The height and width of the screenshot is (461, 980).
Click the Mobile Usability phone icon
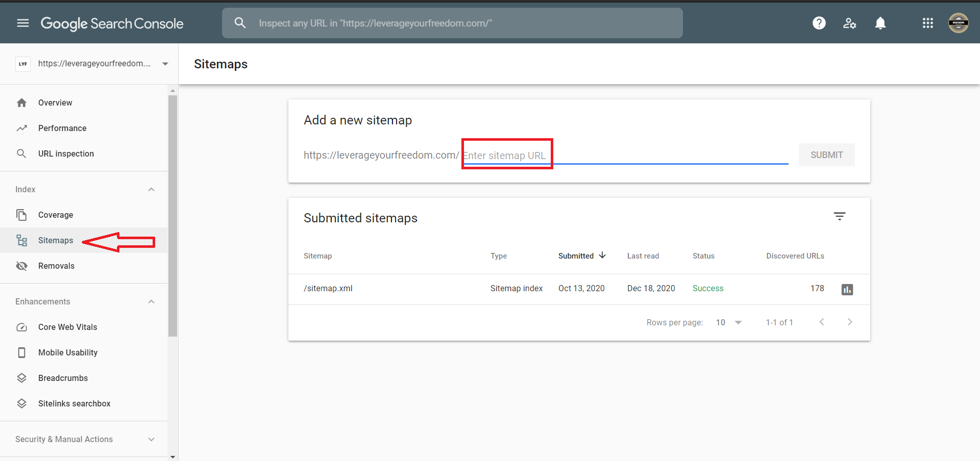pyautogui.click(x=21, y=352)
